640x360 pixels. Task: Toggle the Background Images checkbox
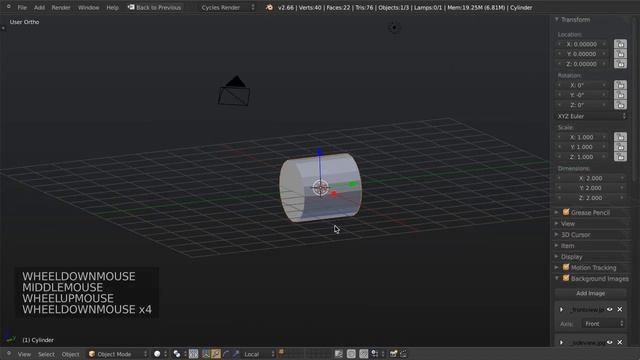pyautogui.click(x=566, y=278)
